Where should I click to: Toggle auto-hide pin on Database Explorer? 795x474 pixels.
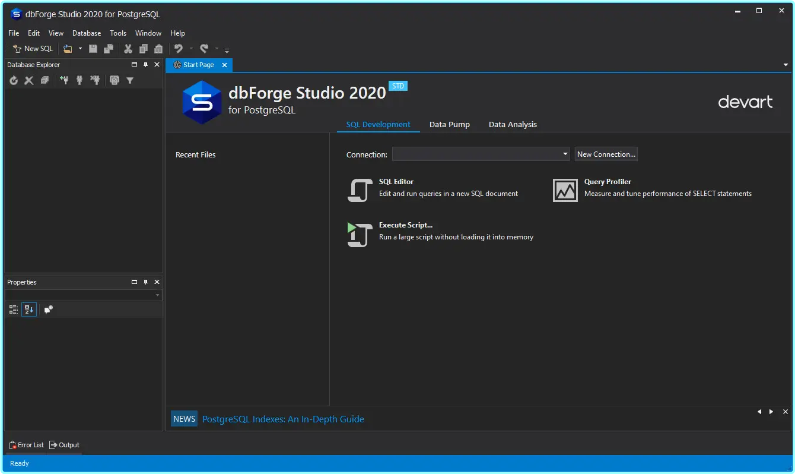146,64
